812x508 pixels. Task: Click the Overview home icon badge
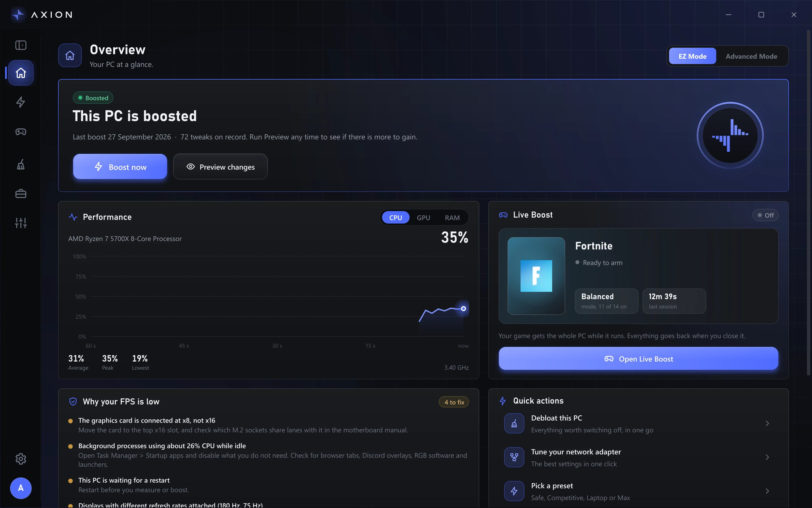(70, 55)
